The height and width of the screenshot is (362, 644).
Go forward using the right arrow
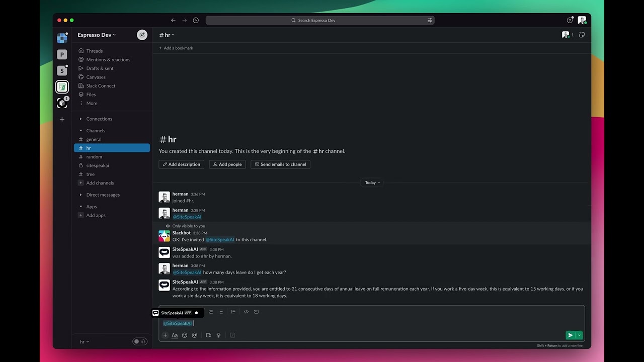(x=185, y=20)
